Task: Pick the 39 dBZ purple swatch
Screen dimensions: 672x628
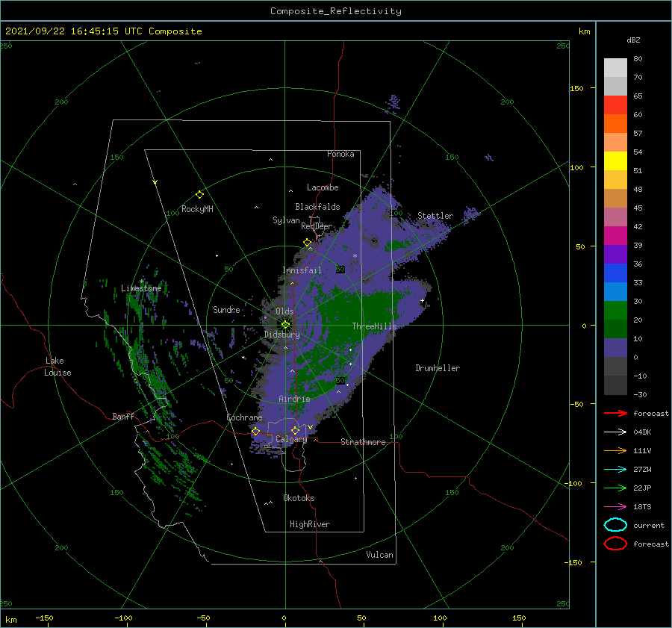Action: click(615, 254)
